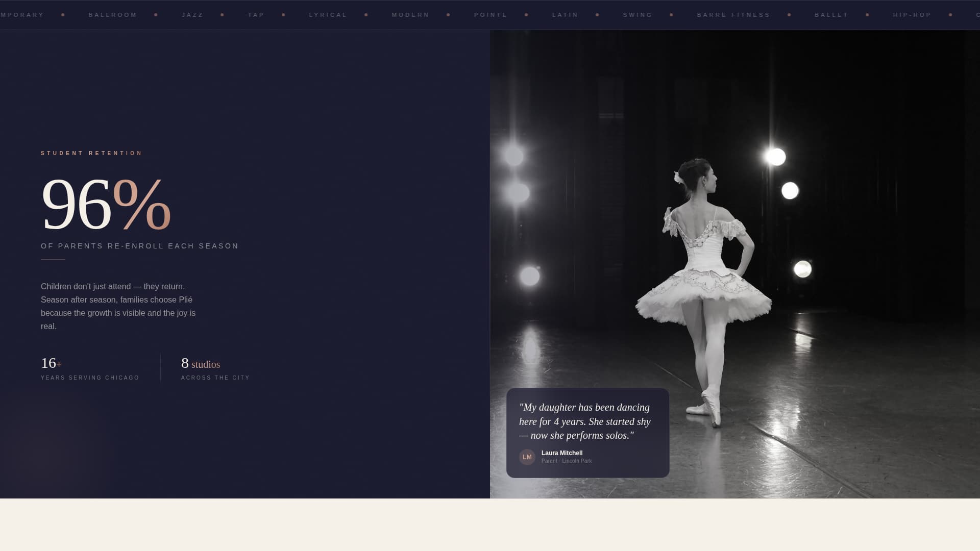
Task: Click the POINTE navigation link
Action: point(491,15)
